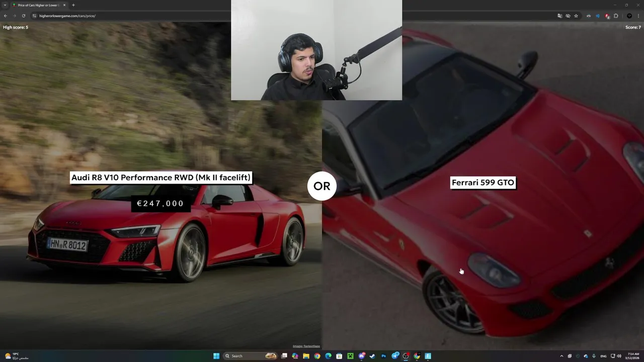The width and height of the screenshot is (644, 362).
Task: Click the Score: 7 text
Action: point(633,27)
